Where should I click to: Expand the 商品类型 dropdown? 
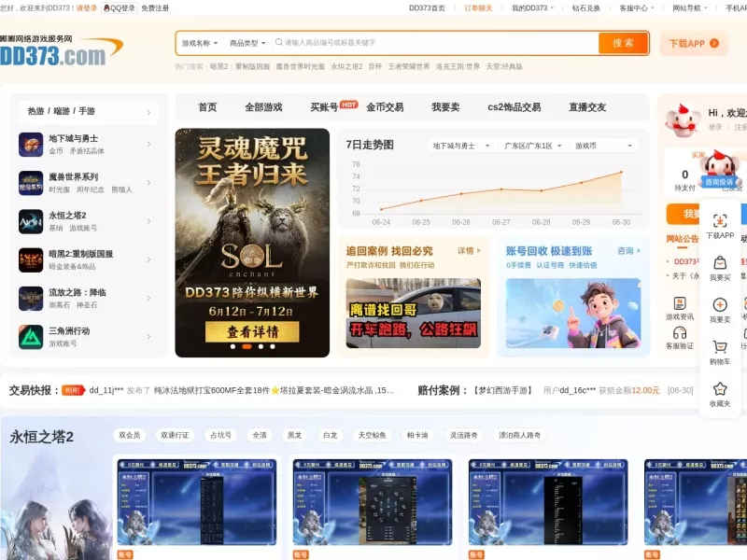click(247, 43)
